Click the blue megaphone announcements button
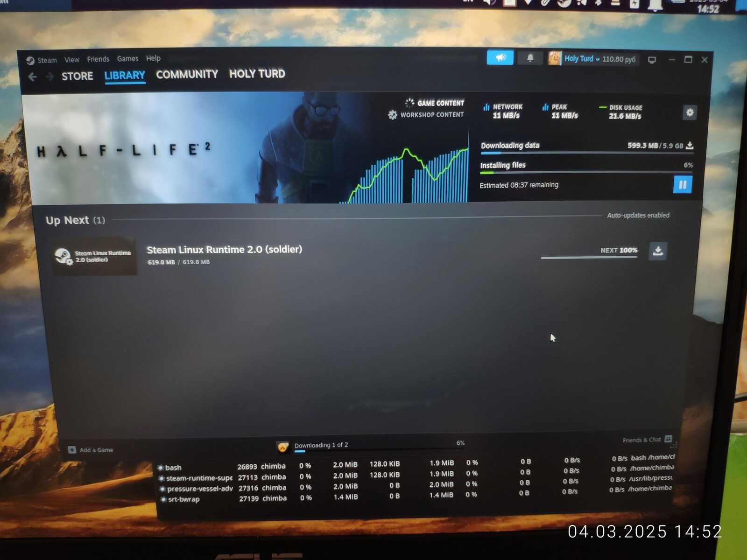747x560 pixels. coord(500,57)
